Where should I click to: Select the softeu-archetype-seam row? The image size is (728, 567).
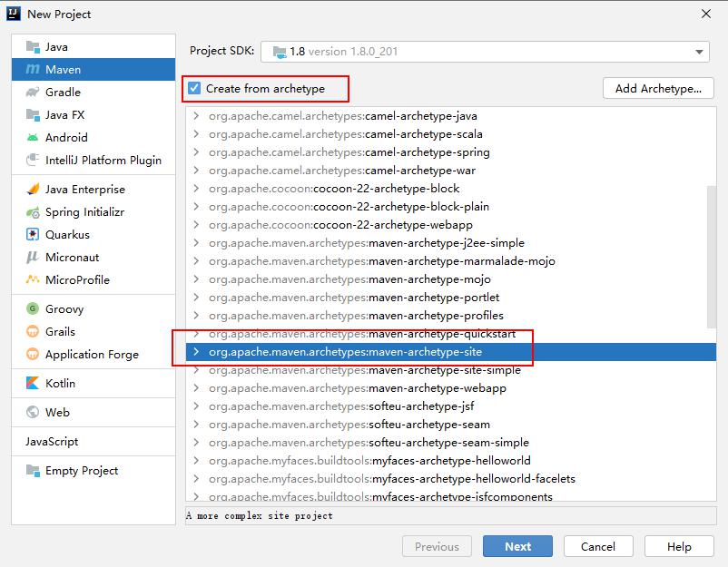tap(451, 424)
